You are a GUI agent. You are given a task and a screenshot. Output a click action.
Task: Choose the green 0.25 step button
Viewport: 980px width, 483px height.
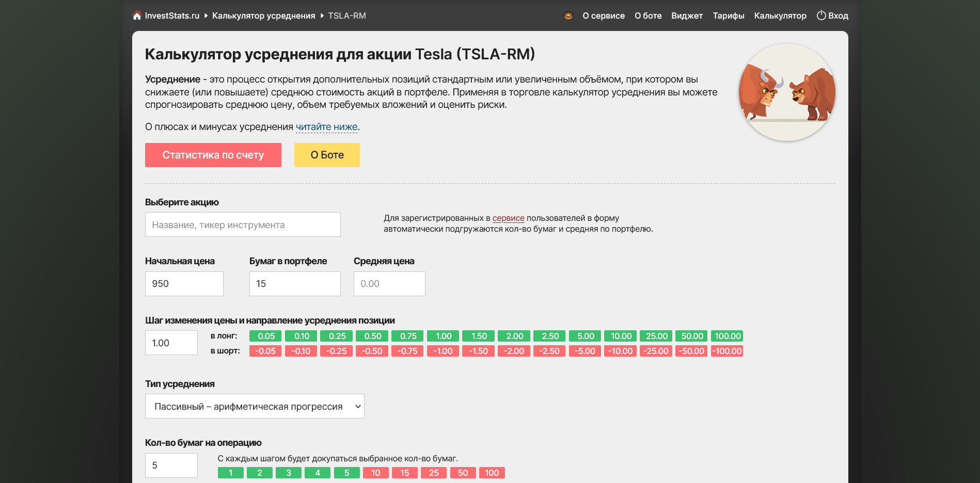337,336
